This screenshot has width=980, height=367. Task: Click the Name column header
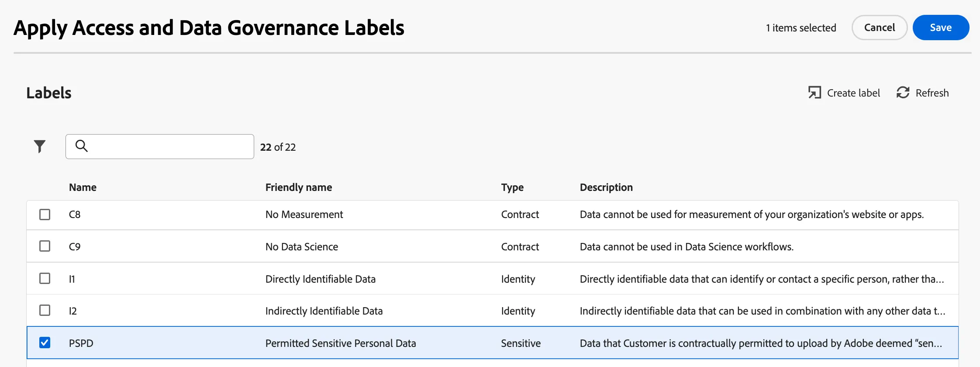tap(83, 187)
